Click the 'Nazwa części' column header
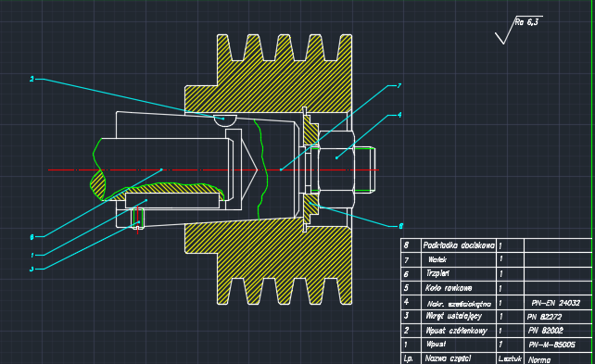This screenshot has width=595, height=364. (459, 358)
